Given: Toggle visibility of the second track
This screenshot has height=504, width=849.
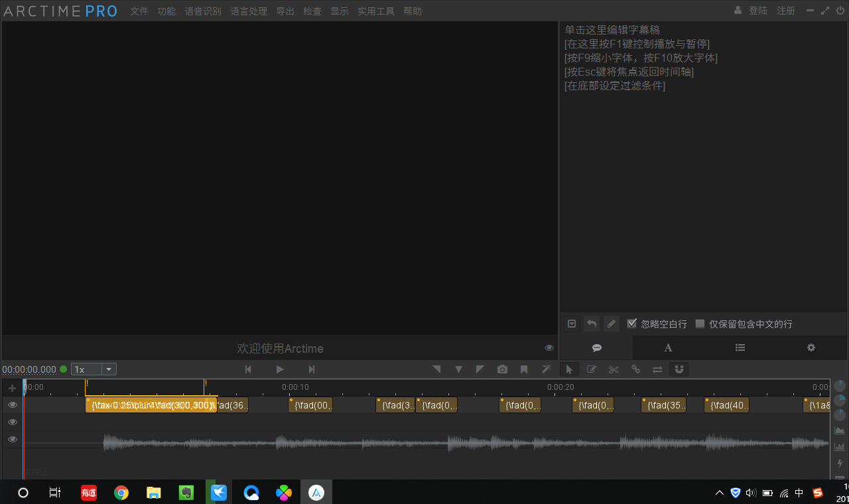Looking at the screenshot, I should point(13,422).
